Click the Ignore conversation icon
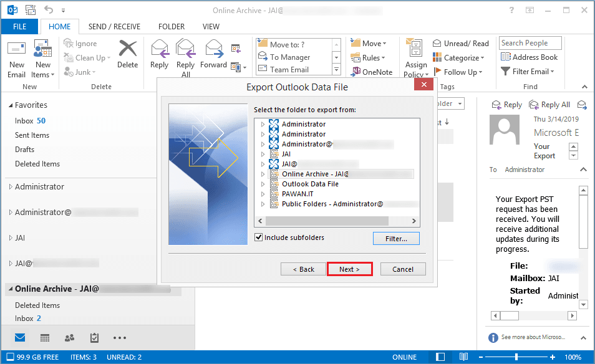The image size is (595, 364). (69, 43)
